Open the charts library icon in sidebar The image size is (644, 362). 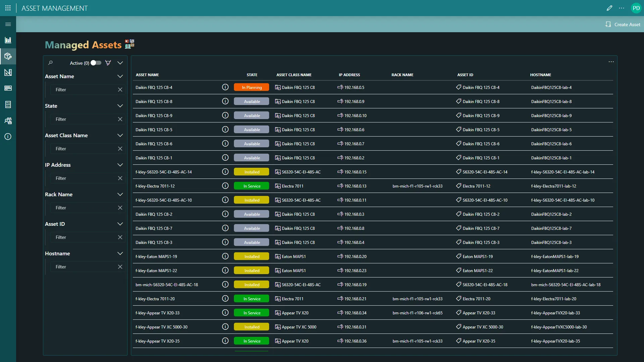click(8, 40)
